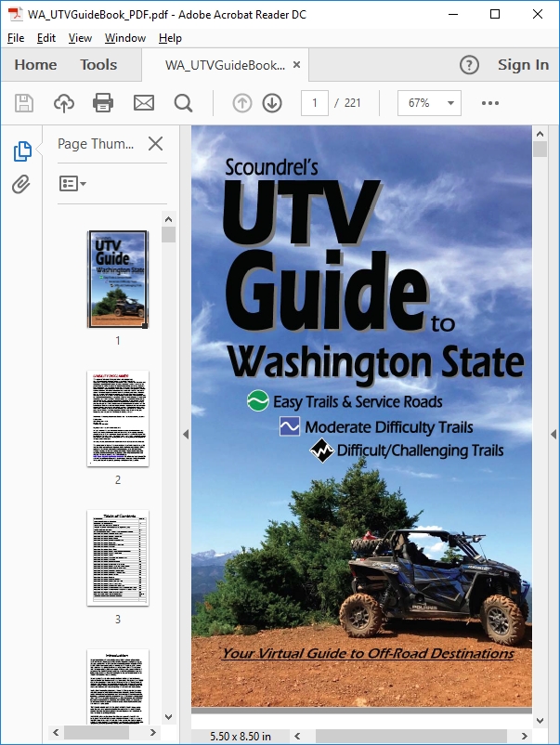Select page 3 table of contents thumbnail
Viewport: 560px width, 745px height.
(x=118, y=557)
